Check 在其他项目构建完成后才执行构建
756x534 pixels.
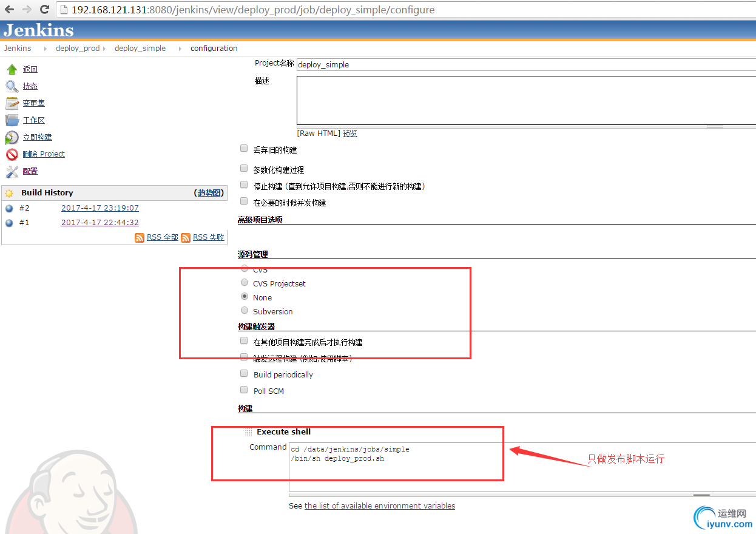coord(244,340)
